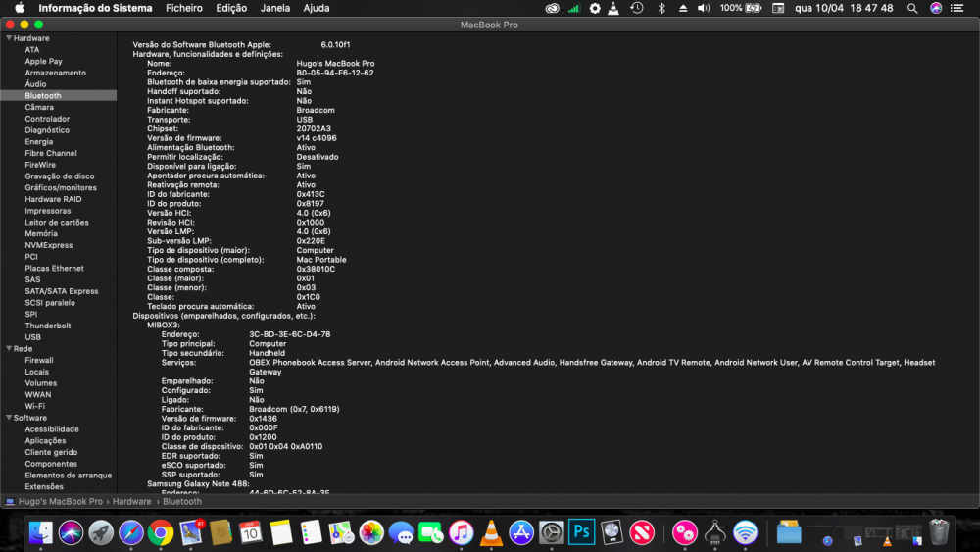Click the B0-05-94-F6-12-62 address value
This screenshot has height=552, width=980.
point(335,73)
